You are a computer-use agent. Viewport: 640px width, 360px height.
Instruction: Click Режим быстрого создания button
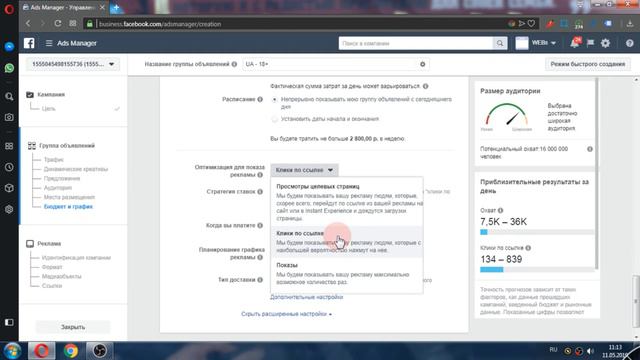point(587,64)
